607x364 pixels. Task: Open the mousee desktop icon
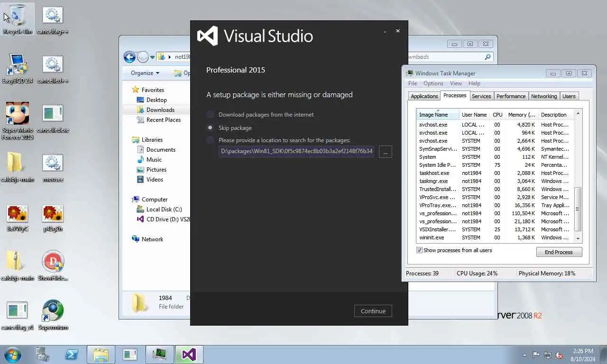coord(53,167)
